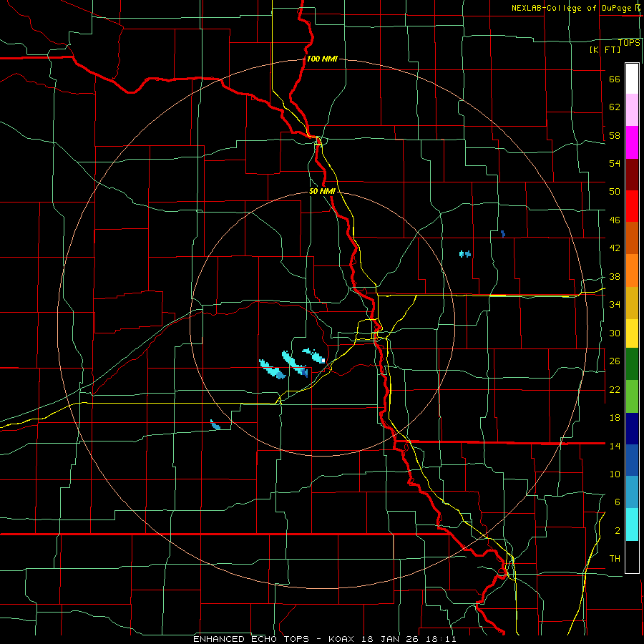Click legend value "6"
Viewport: 644px width, 644px height.
point(618,502)
